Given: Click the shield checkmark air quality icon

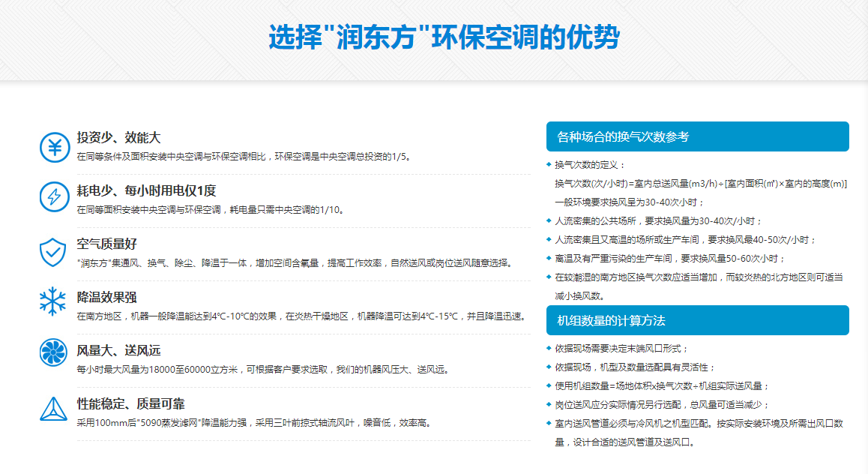Looking at the screenshot, I should pyautogui.click(x=53, y=251).
